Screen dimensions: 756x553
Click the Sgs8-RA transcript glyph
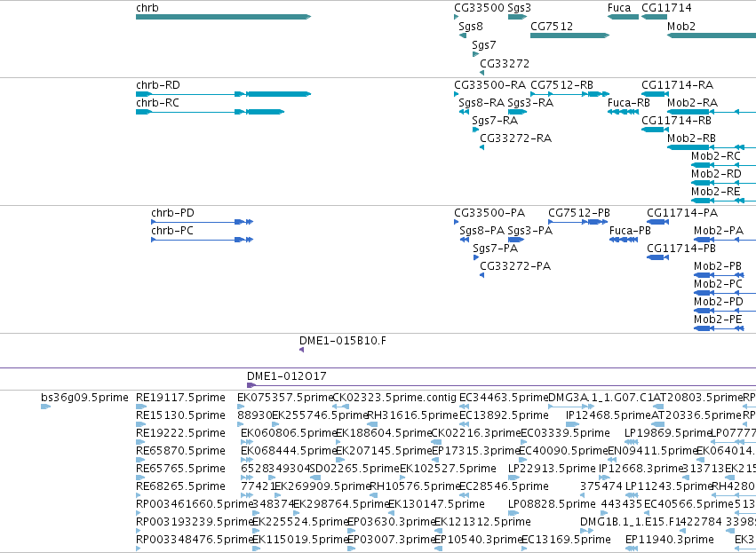(464, 112)
